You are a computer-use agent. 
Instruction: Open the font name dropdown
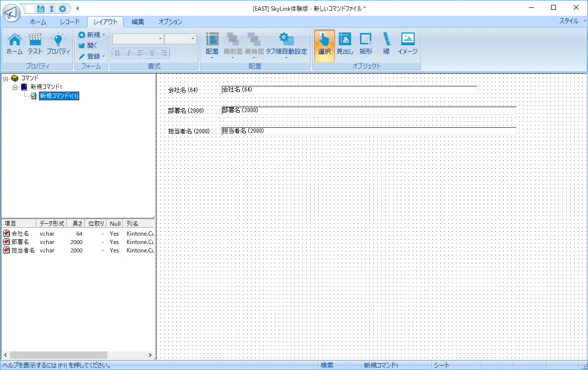pos(137,39)
